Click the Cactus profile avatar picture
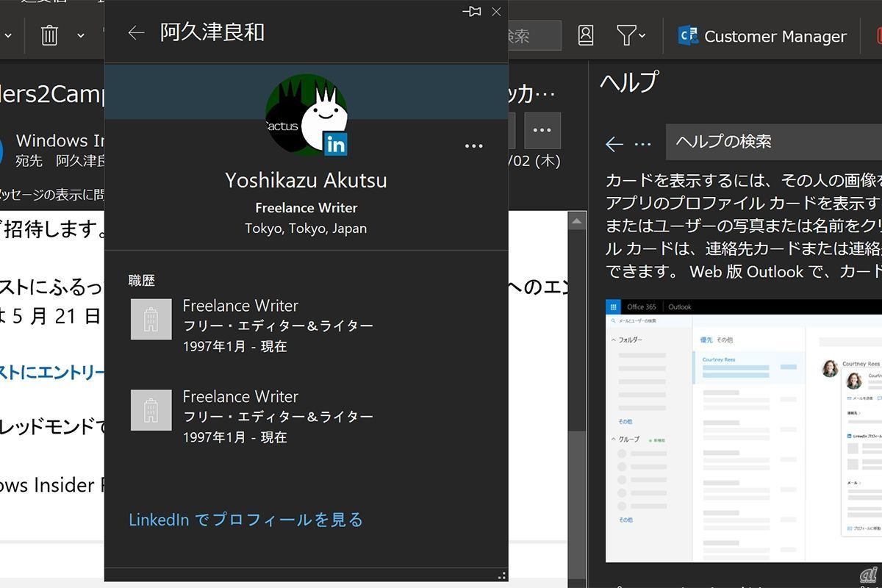This screenshot has height=588, width=882. (x=306, y=114)
